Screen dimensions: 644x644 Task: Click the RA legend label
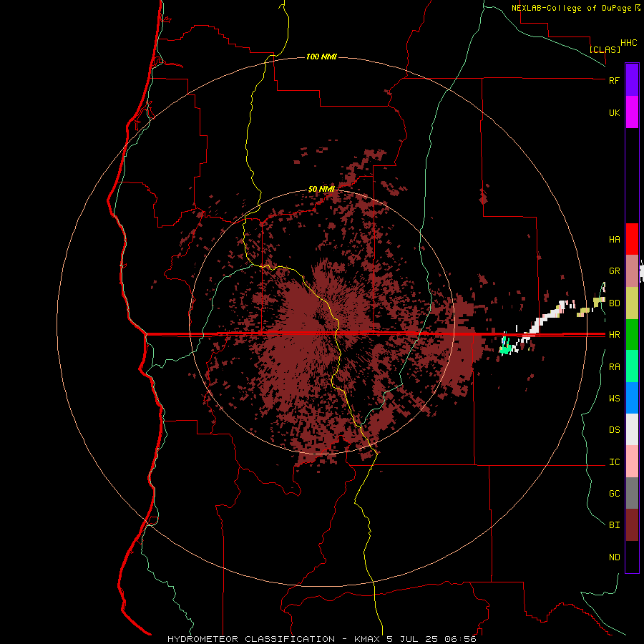point(614,366)
